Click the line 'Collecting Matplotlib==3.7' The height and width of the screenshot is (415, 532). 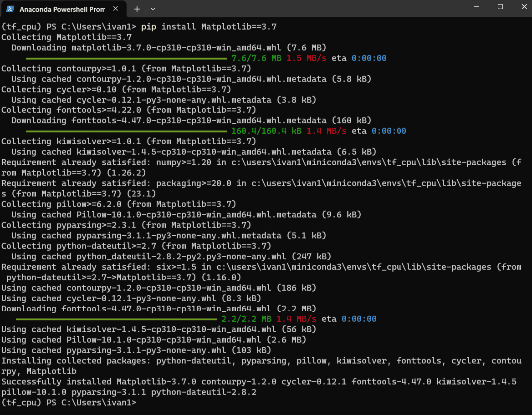point(66,37)
